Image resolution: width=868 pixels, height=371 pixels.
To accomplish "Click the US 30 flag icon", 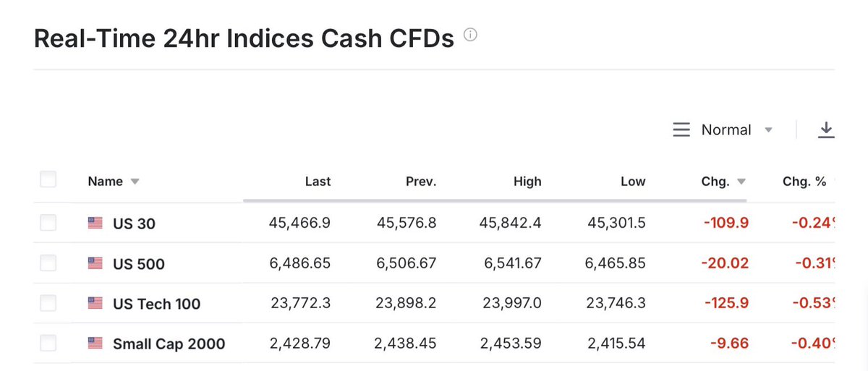I will (95, 223).
